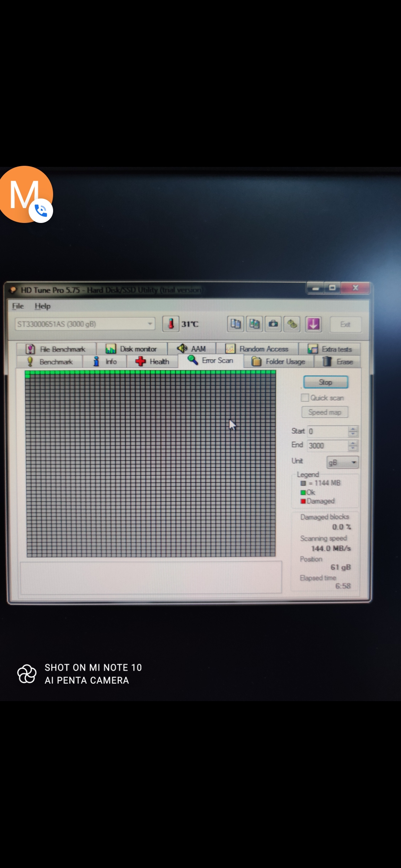Select the Error Scan tab
The width and height of the screenshot is (401, 868).
211,360
